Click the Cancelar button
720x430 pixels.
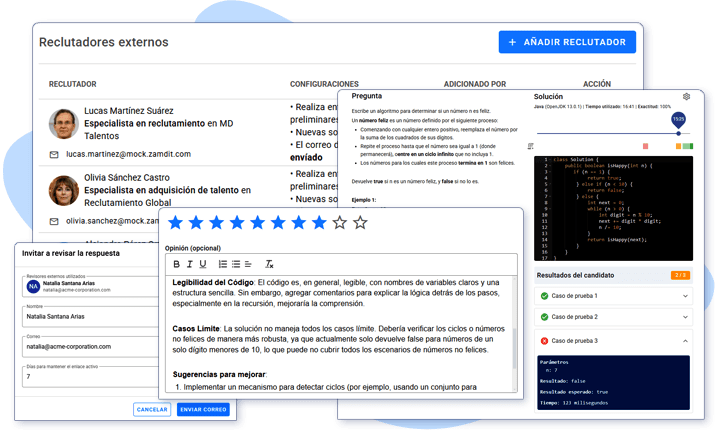[152, 409]
